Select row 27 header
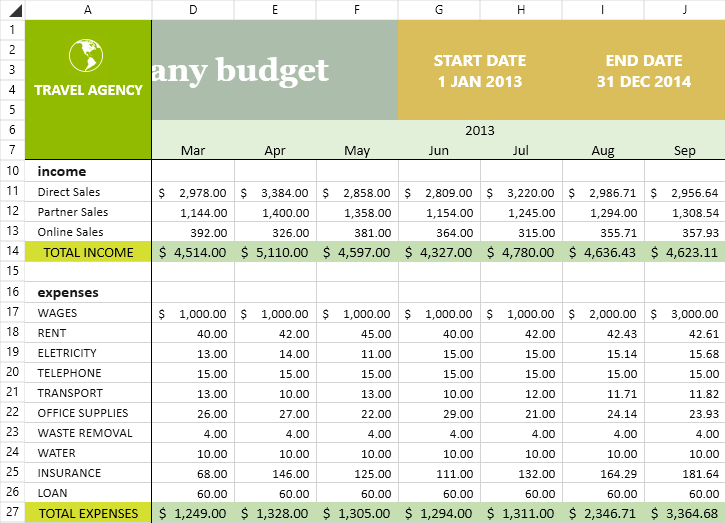Screen dimensions: 725x523 point(12,513)
